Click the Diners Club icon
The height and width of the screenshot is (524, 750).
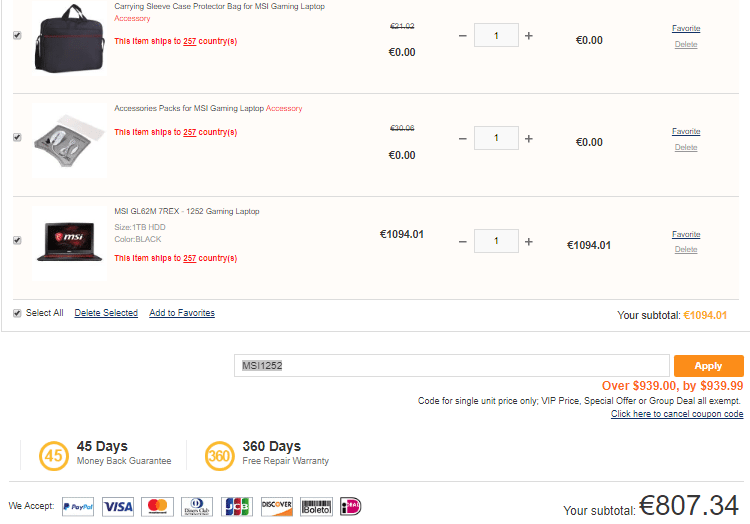(197, 507)
